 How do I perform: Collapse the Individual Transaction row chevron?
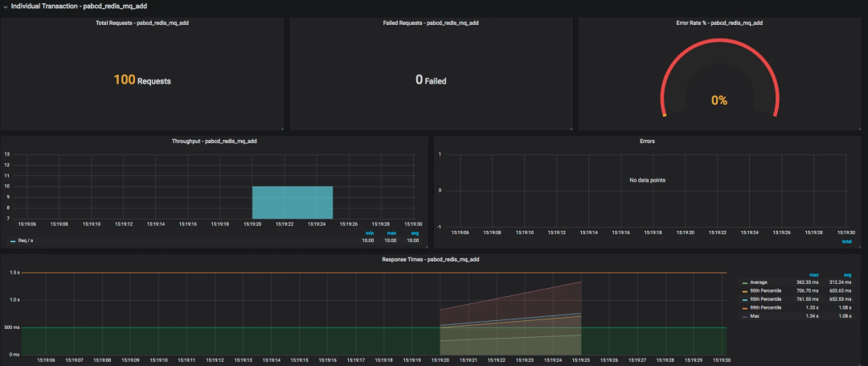tap(6, 6)
